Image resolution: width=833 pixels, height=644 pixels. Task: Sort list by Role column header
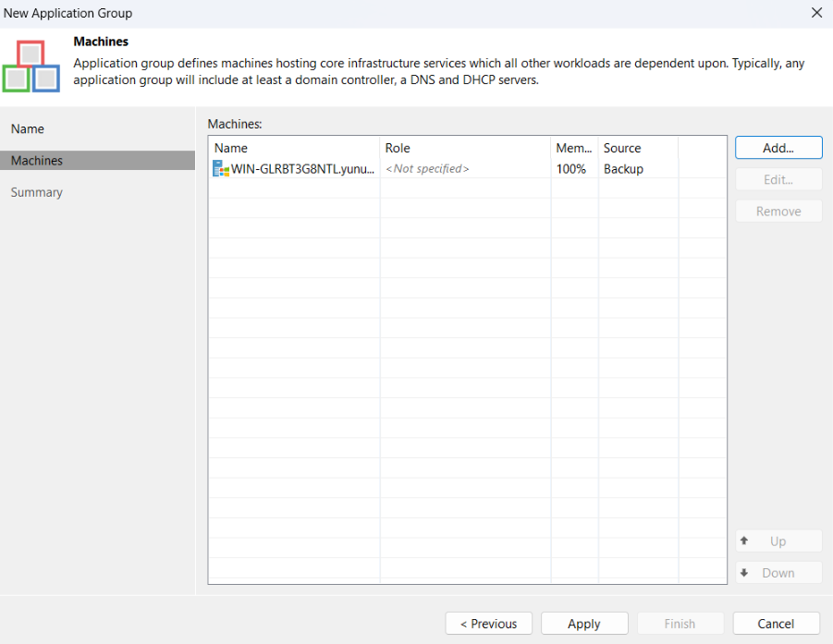[x=398, y=148]
